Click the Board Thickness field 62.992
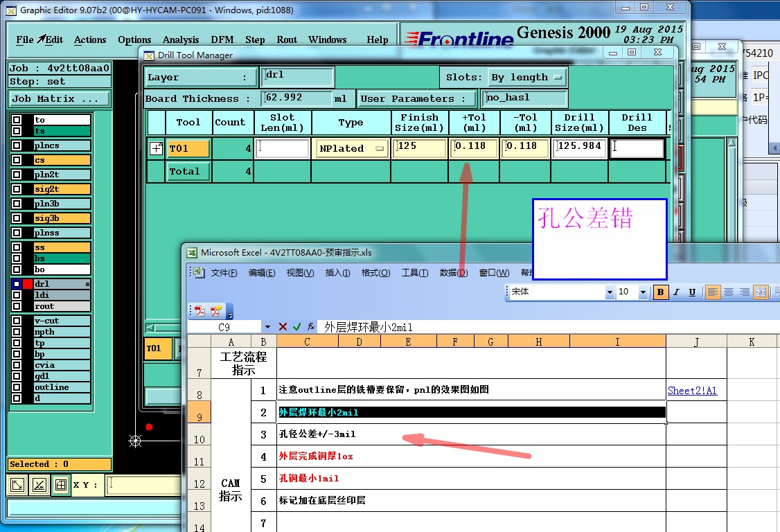780x532 pixels. tap(297, 98)
